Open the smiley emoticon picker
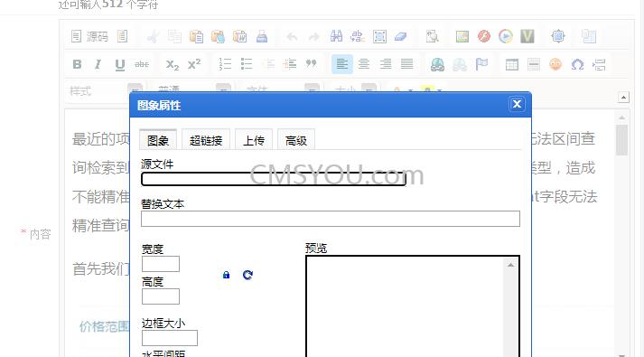This screenshot has height=357, width=644. point(555,64)
